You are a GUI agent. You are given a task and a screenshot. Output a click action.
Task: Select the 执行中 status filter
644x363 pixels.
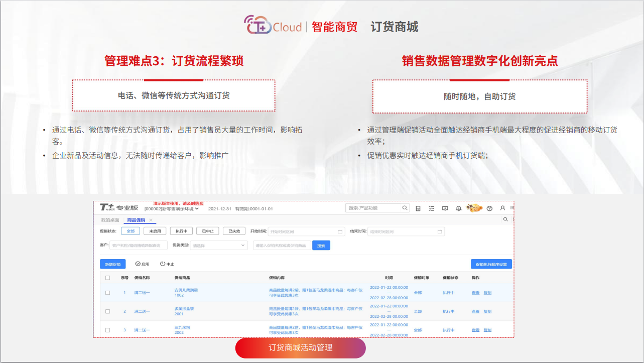pyautogui.click(x=181, y=231)
